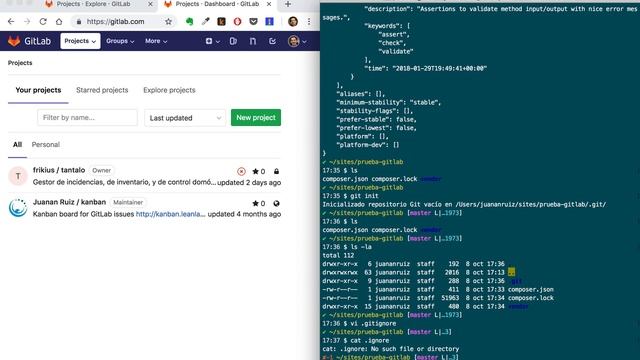Follow the kanban.leanla... link

click(171, 214)
